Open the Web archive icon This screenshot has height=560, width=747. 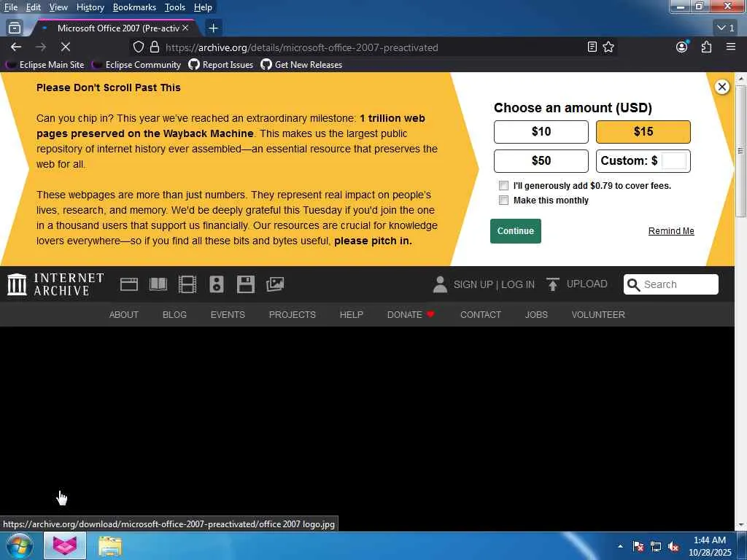click(129, 284)
